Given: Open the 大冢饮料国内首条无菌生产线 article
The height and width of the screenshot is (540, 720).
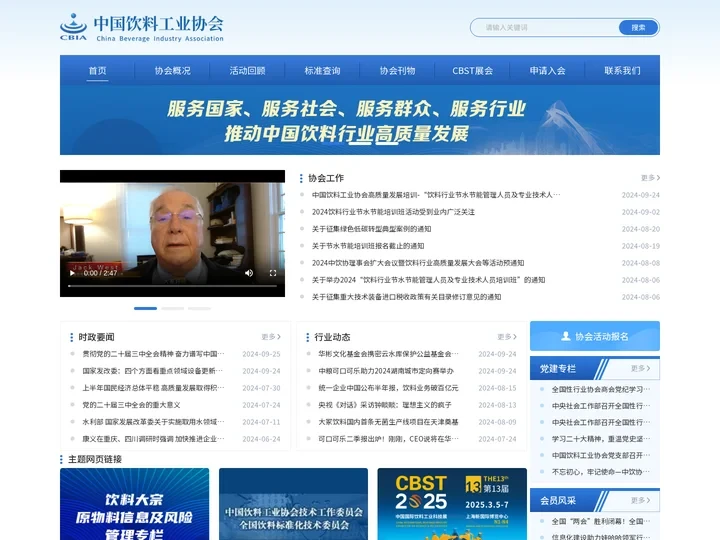Looking at the screenshot, I should pyautogui.click(x=388, y=422).
